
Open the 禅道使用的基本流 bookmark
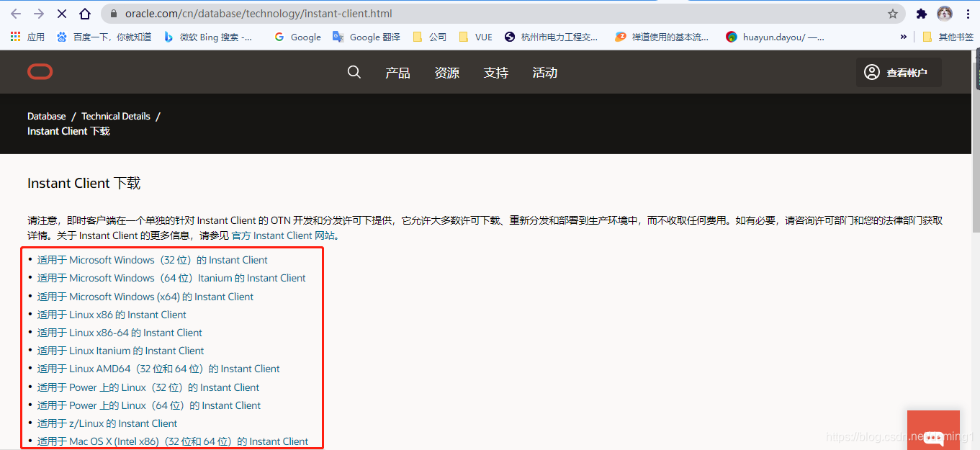pyautogui.click(x=662, y=37)
